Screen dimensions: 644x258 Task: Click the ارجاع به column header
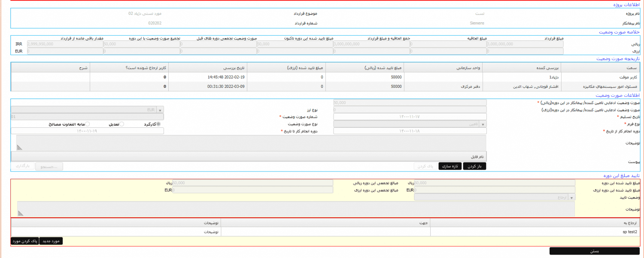coord(535,223)
